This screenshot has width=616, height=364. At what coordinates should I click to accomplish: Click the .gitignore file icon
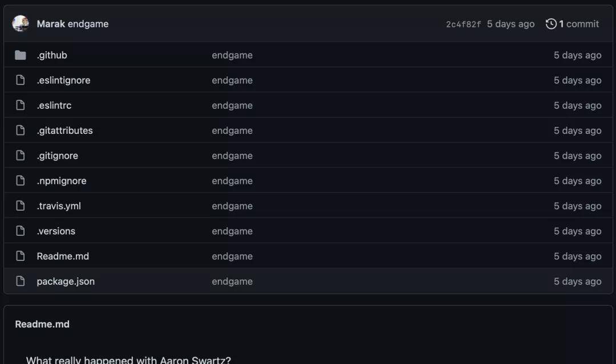(x=21, y=156)
